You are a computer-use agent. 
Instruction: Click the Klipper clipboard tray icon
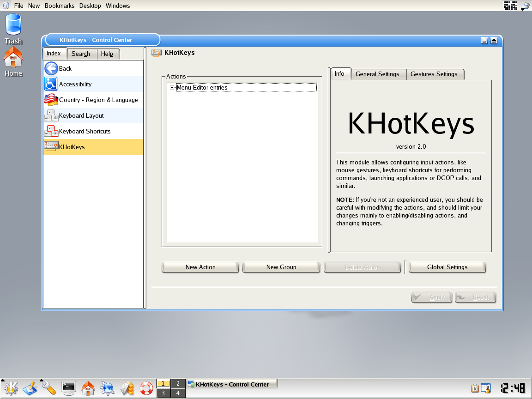[x=475, y=388]
